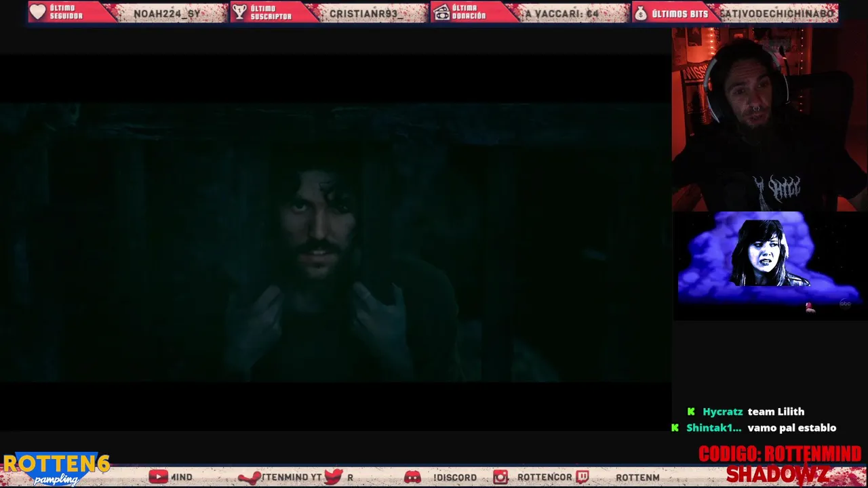The height and width of the screenshot is (488, 868).
Task: Click the !DISCORD label
Action: tap(455, 477)
